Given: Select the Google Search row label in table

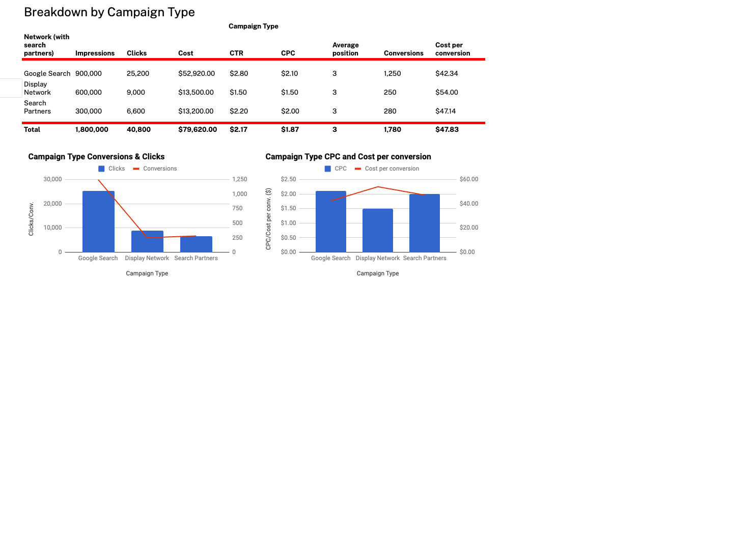Looking at the screenshot, I should 47,73.
